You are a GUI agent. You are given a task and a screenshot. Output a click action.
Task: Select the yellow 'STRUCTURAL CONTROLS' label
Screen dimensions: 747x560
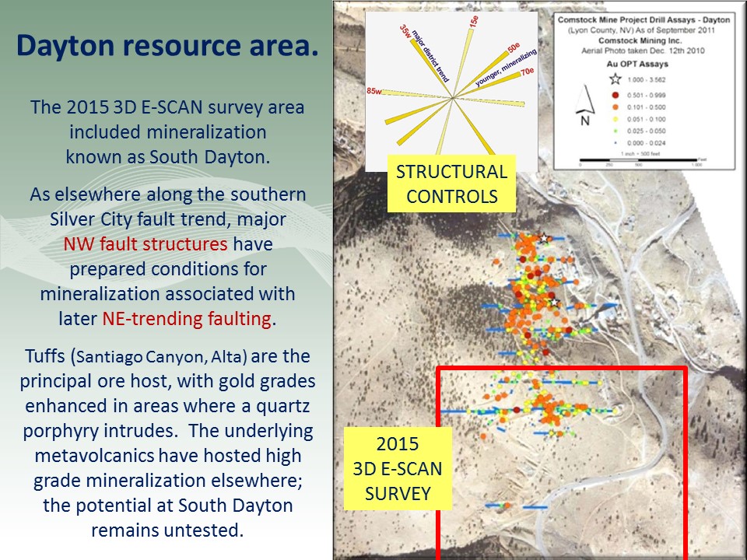coord(451,184)
